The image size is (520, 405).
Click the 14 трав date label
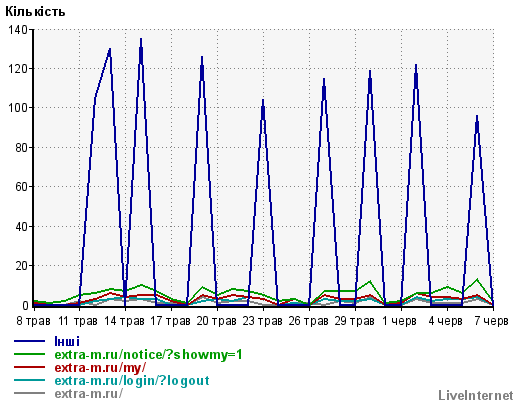[124, 321]
